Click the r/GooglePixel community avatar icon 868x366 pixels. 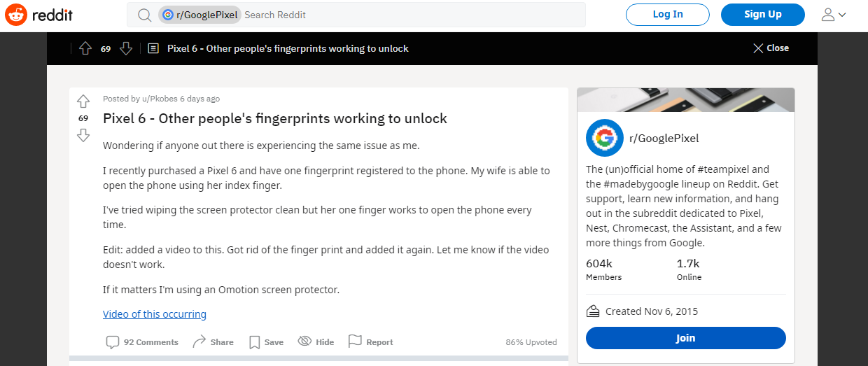coord(604,138)
